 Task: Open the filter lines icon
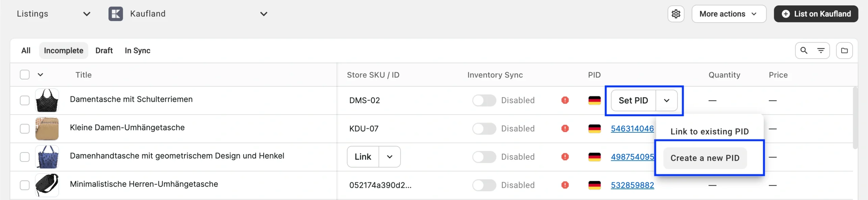coord(821,50)
